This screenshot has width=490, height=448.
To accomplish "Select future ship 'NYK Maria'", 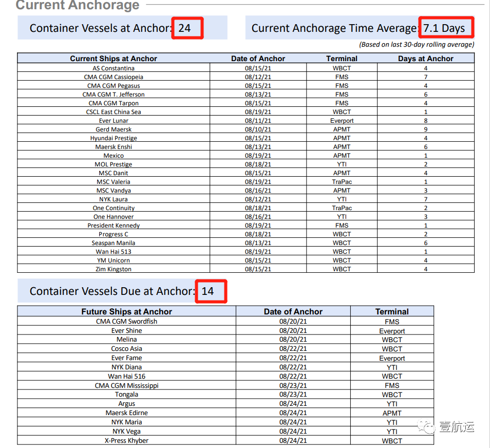I will [126, 422].
